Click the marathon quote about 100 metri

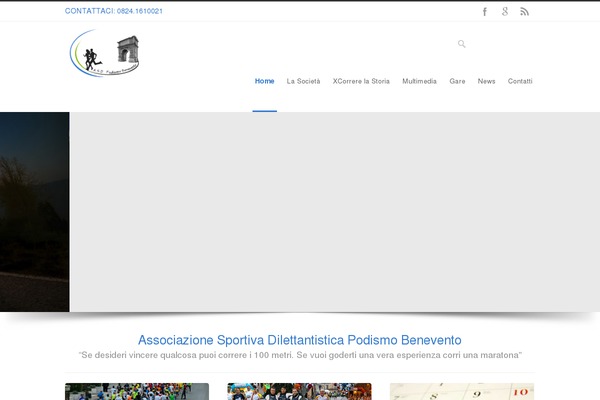tap(300, 355)
